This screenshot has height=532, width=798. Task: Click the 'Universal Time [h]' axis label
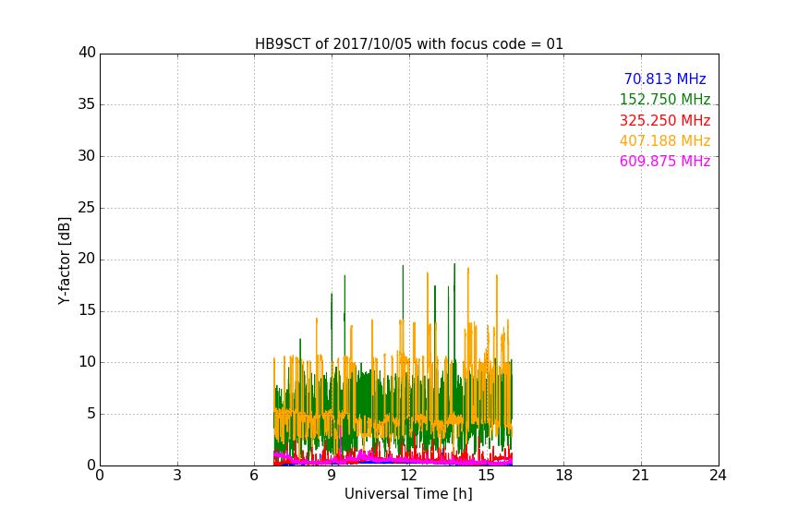408,494
